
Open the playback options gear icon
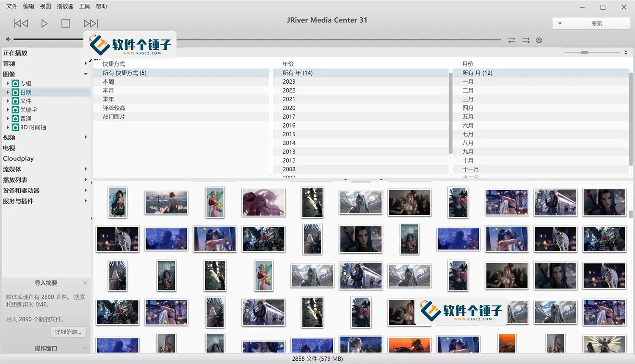[x=539, y=40]
